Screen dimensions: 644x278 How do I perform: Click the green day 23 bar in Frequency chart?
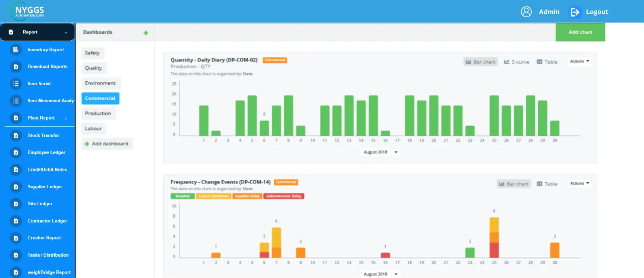pyautogui.click(x=470, y=253)
